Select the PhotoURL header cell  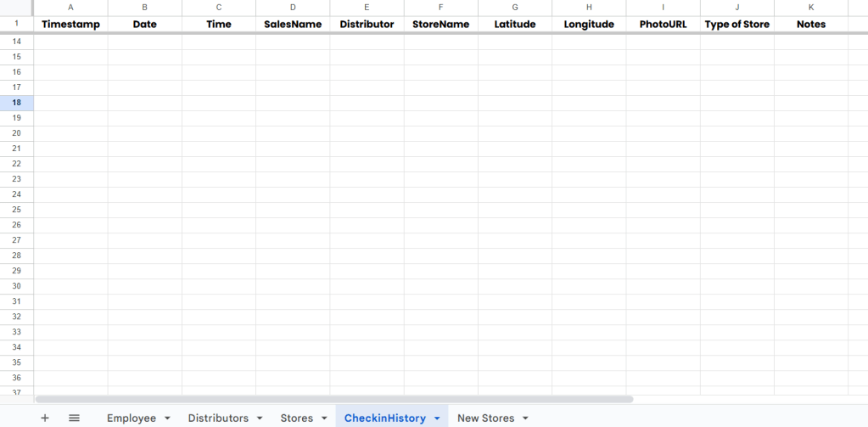[x=663, y=24]
